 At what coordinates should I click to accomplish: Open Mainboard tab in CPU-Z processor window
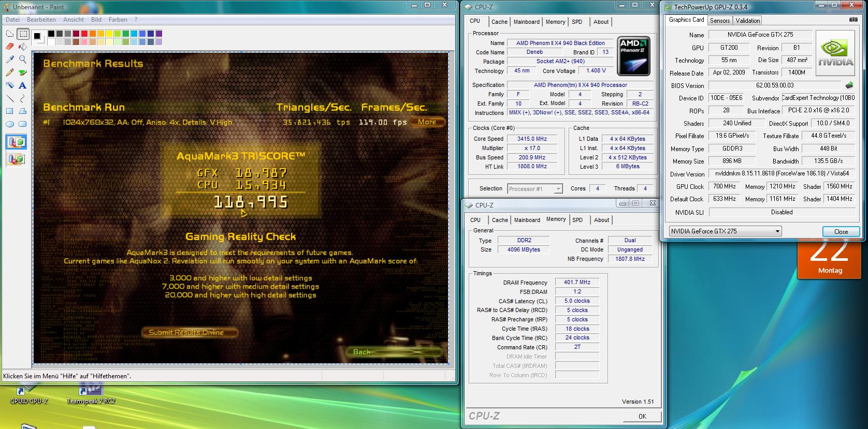click(527, 22)
